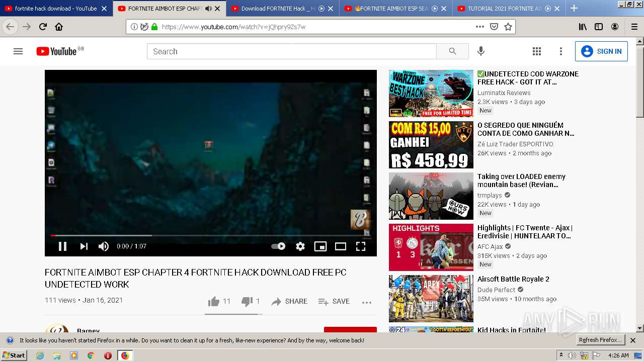Switch to theater mode
644x362 pixels.
tap(341, 246)
